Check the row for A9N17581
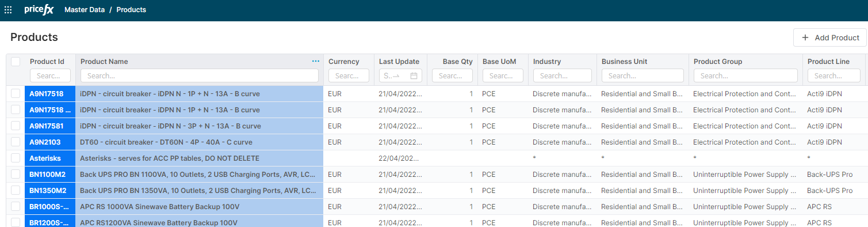Viewport: 868px width, 227px height. [16, 126]
